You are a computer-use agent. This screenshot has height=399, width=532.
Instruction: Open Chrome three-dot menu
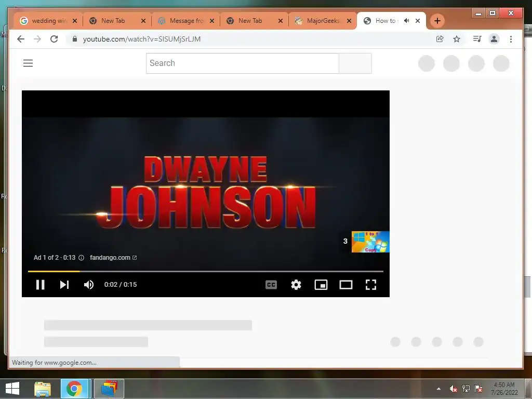[511, 39]
